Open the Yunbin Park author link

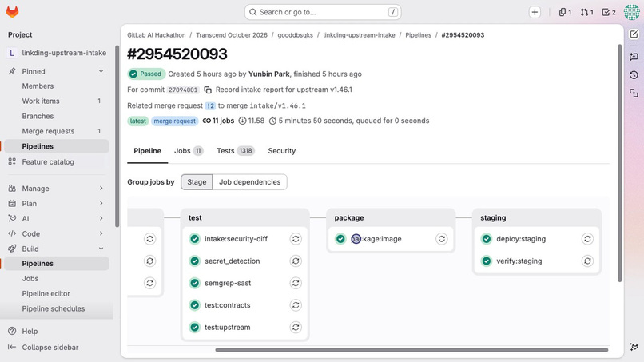point(269,74)
